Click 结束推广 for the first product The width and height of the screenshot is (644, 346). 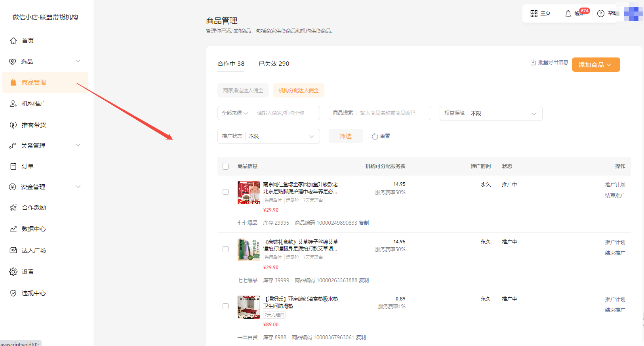pos(615,195)
